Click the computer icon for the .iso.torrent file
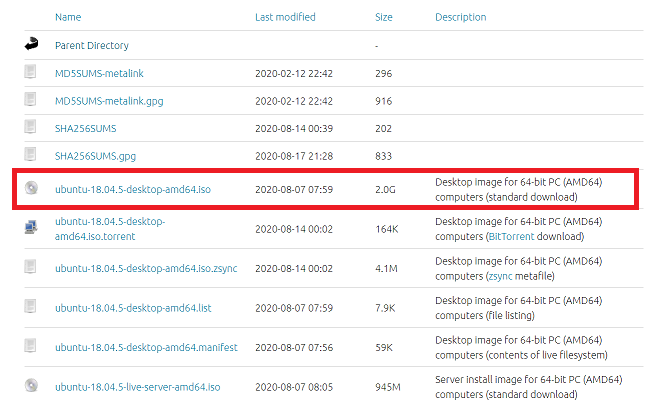 click(x=31, y=227)
